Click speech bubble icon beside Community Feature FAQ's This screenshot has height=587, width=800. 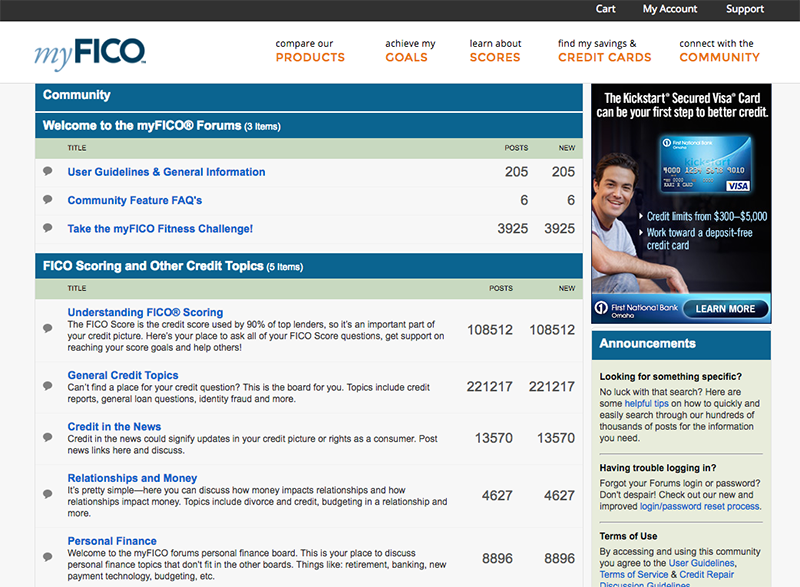(47, 199)
